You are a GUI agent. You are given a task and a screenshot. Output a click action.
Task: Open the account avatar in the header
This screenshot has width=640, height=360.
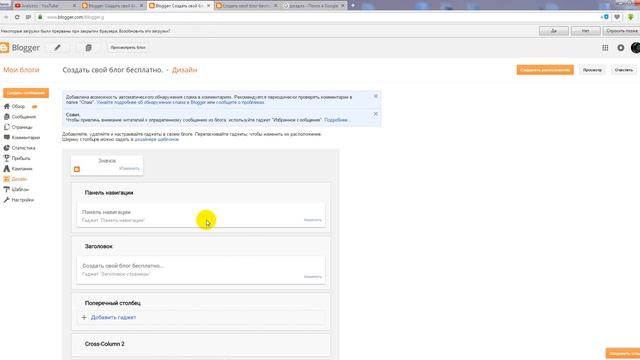(635, 48)
